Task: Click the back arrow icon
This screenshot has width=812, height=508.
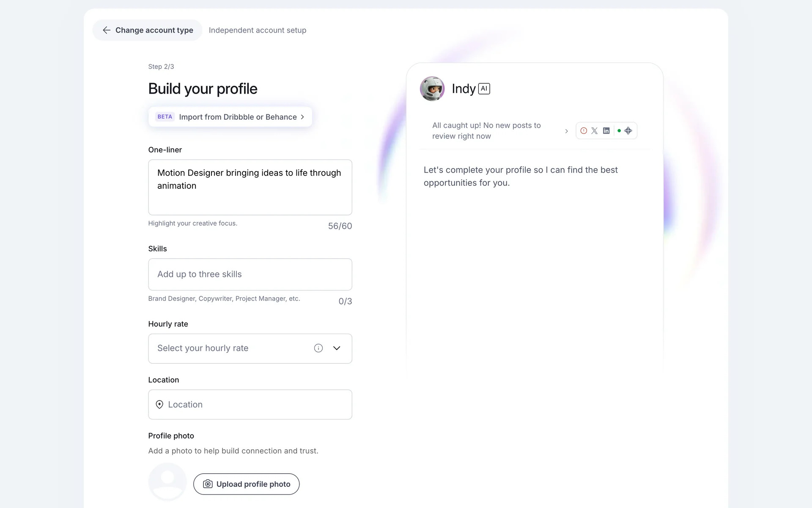Action: point(107,30)
